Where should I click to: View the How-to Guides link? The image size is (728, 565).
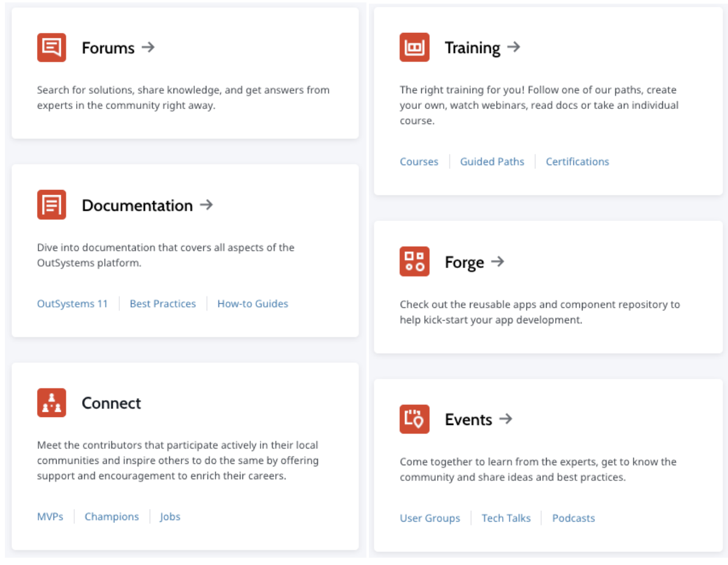[x=253, y=304]
